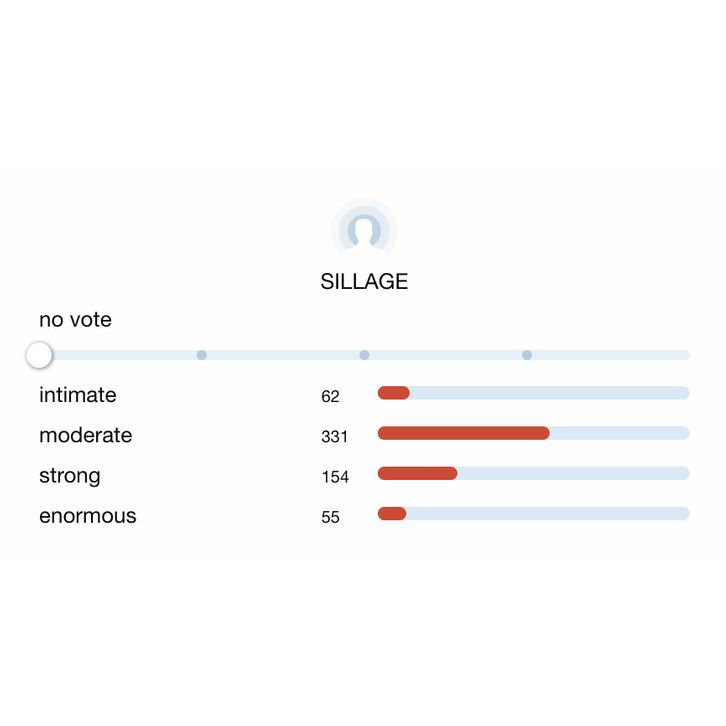
Task: Set slider to second dot (intimate)
Action: coord(202,355)
